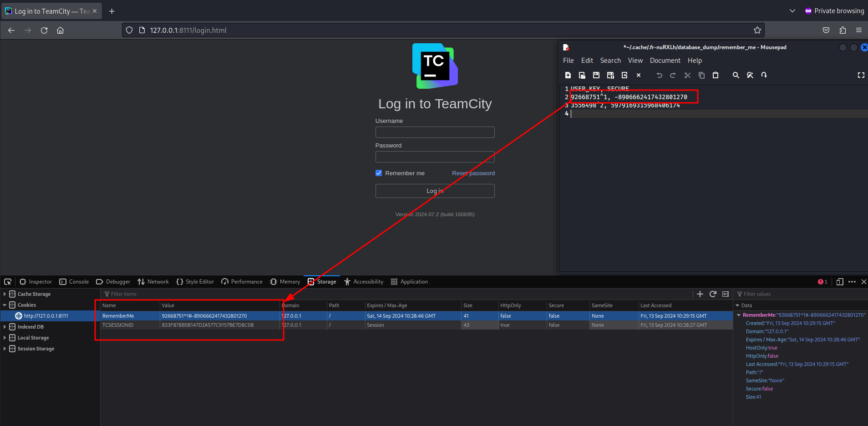Click the devtools error count badge
Viewport: 868px width, 426px height.
point(822,282)
